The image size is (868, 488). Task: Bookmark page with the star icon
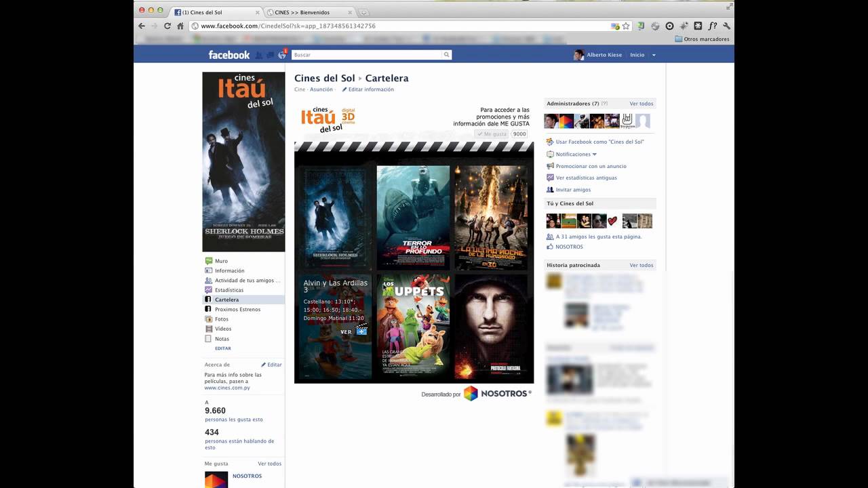626,26
